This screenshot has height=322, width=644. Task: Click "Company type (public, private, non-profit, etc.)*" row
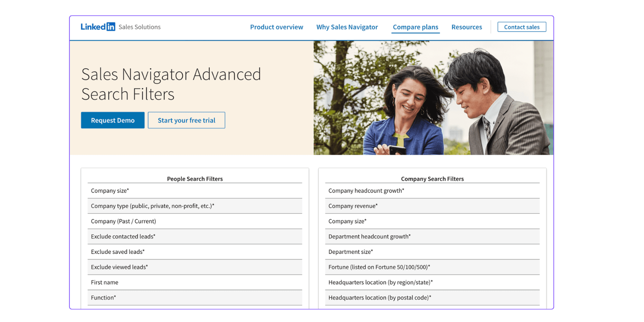click(x=195, y=206)
